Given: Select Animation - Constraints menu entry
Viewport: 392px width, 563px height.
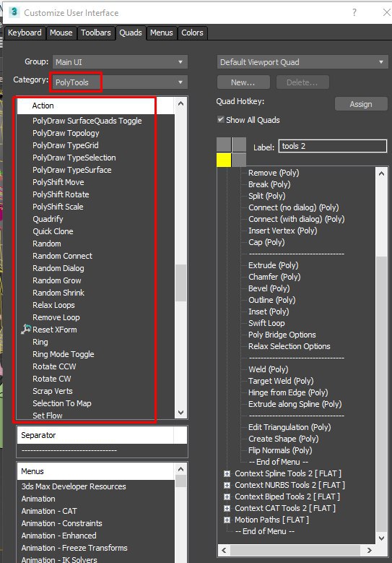Looking at the screenshot, I should tap(61, 523).
